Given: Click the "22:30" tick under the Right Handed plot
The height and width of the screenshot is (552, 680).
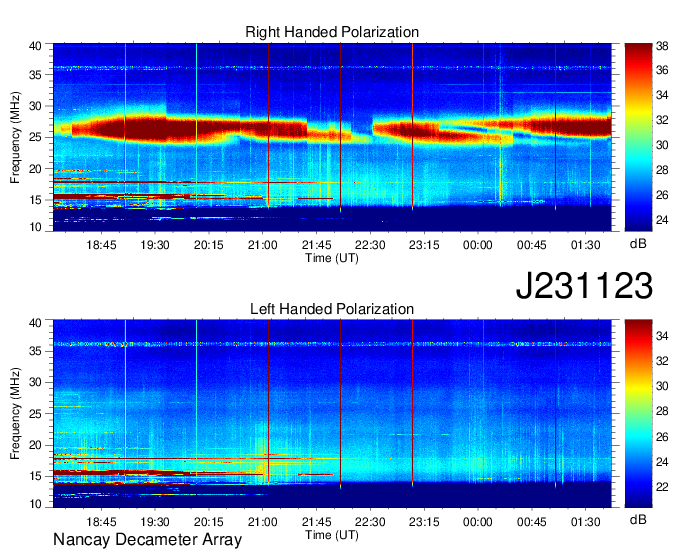Looking at the screenshot, I should [370, 245].
